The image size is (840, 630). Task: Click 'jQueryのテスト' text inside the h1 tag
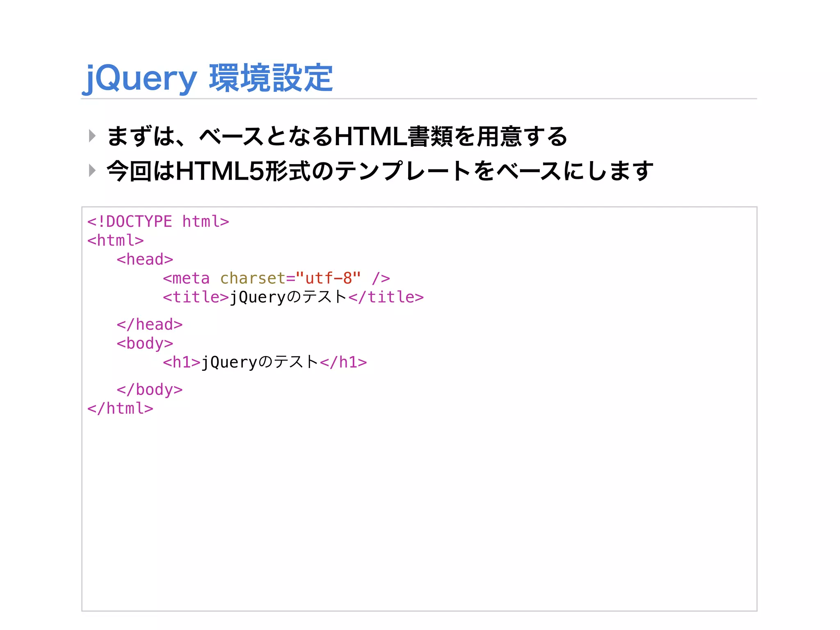pyautogui.click(x=260, y=363)
